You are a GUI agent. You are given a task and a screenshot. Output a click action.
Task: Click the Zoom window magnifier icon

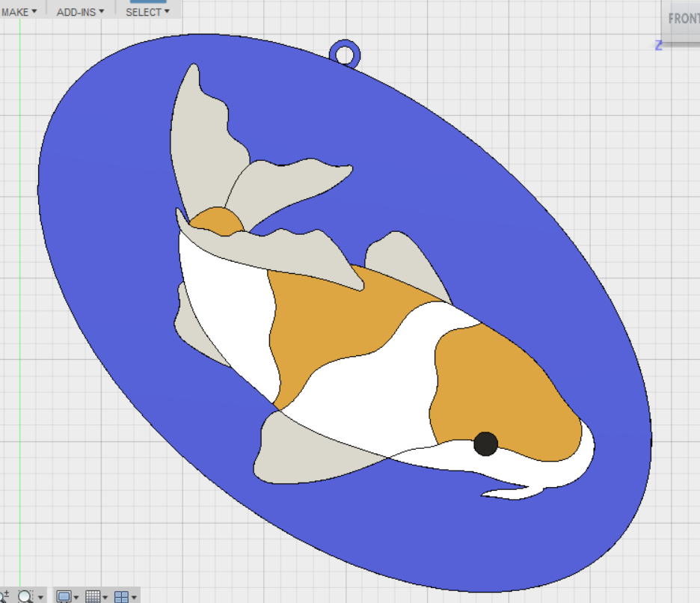[x=25, y=596]
